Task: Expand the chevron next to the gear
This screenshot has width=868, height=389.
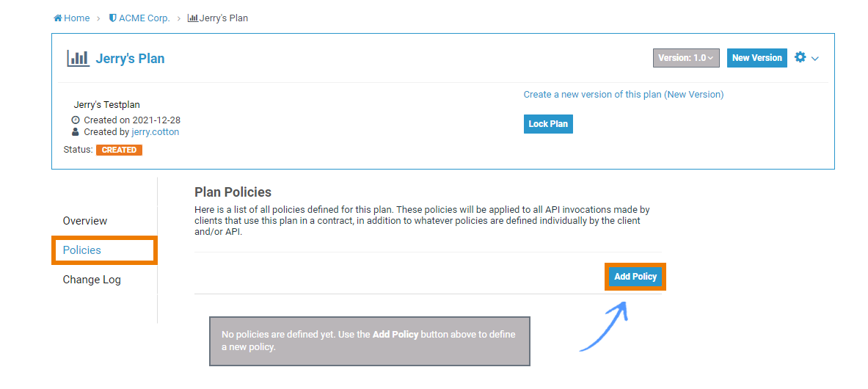Action: (815, 59)
